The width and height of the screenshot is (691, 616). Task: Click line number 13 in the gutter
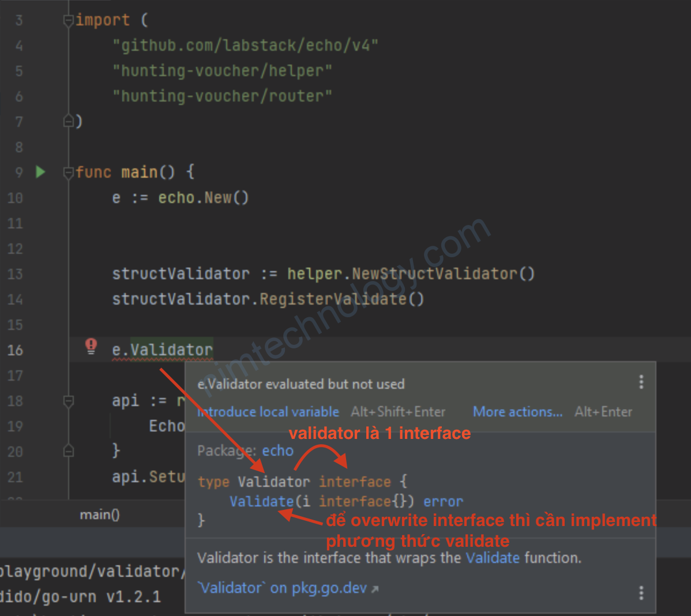point(16,274)
